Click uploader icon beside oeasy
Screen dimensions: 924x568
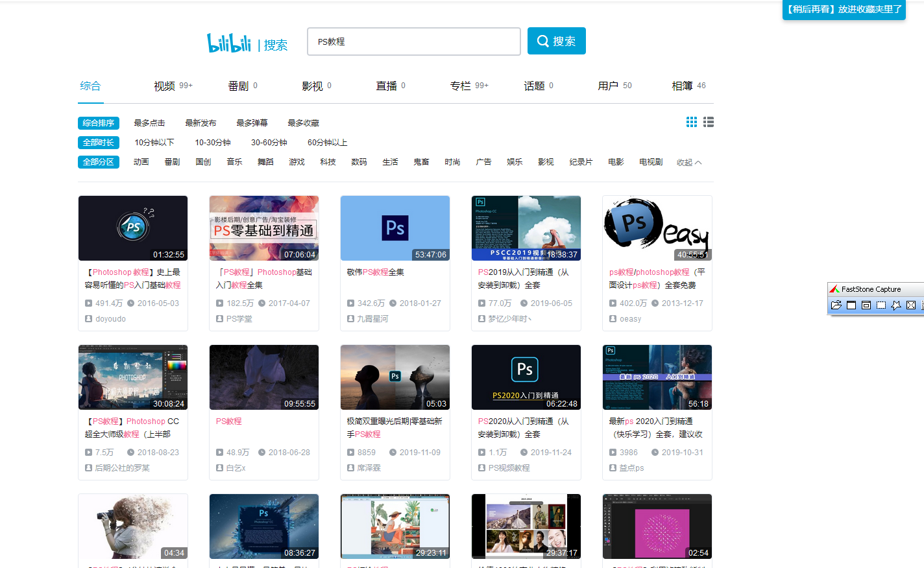point(613,318)
